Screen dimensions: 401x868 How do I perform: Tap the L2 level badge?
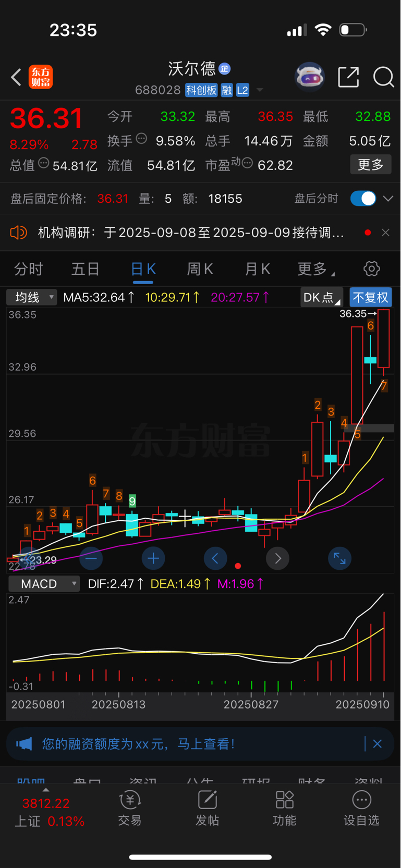242,90
